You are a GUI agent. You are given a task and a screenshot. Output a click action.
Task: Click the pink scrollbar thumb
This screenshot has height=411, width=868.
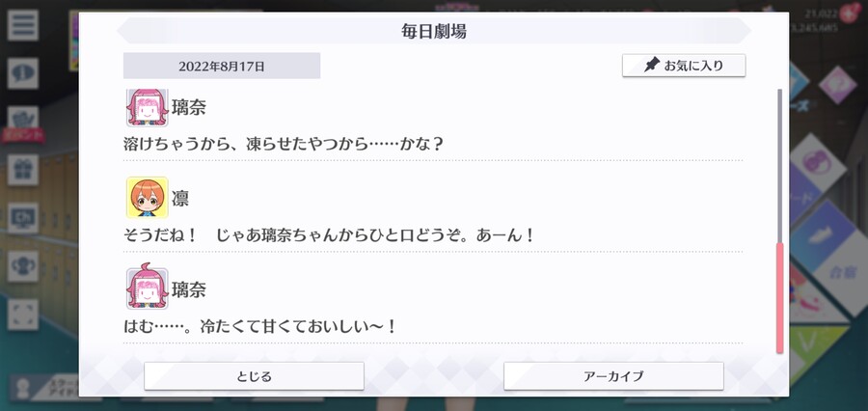(779, 297)
